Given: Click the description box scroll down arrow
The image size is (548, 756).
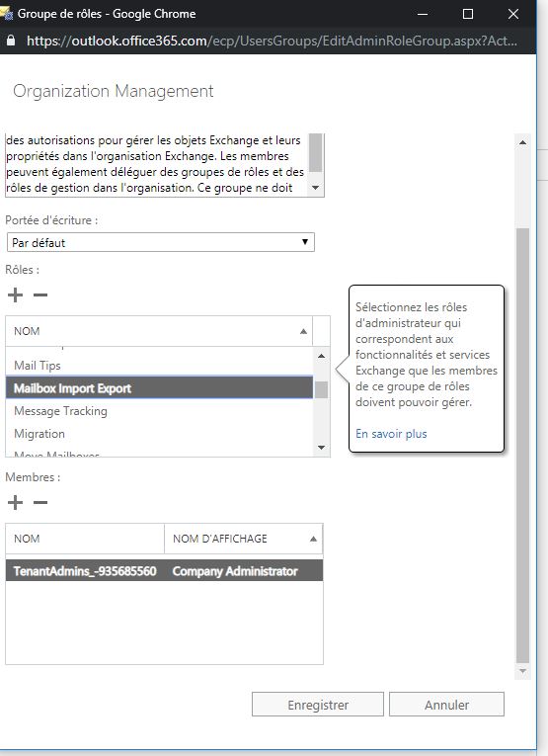Looking at the screenshot, I should (315, 188).
